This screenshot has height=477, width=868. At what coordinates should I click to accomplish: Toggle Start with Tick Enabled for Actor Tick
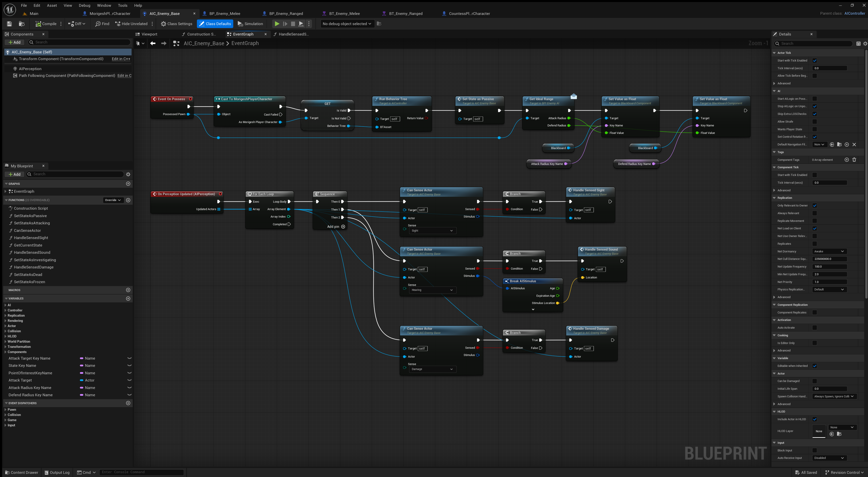tap(814, 61)
